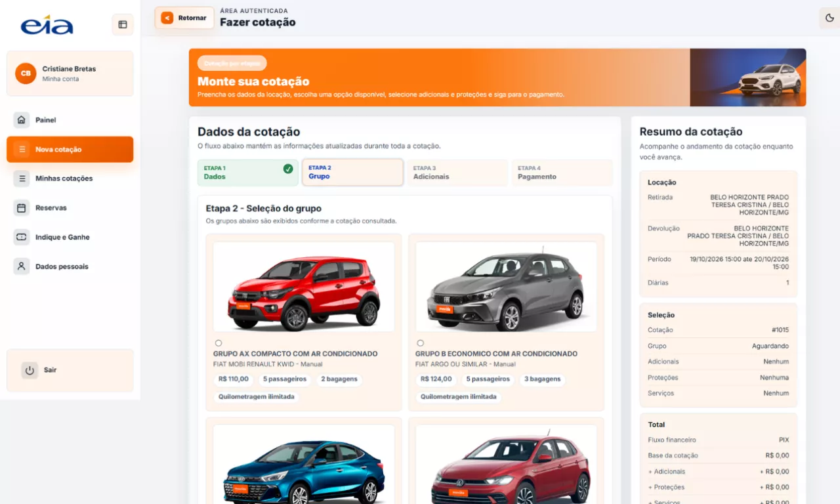
Task: Click the Reservas calendar icon
Action: [22, 208]
